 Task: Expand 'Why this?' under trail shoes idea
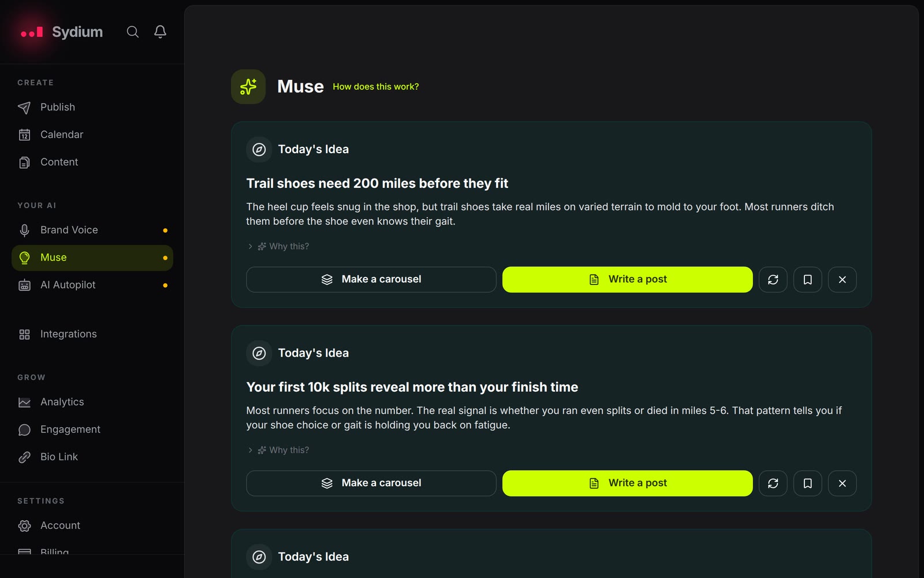pos(278,246)
